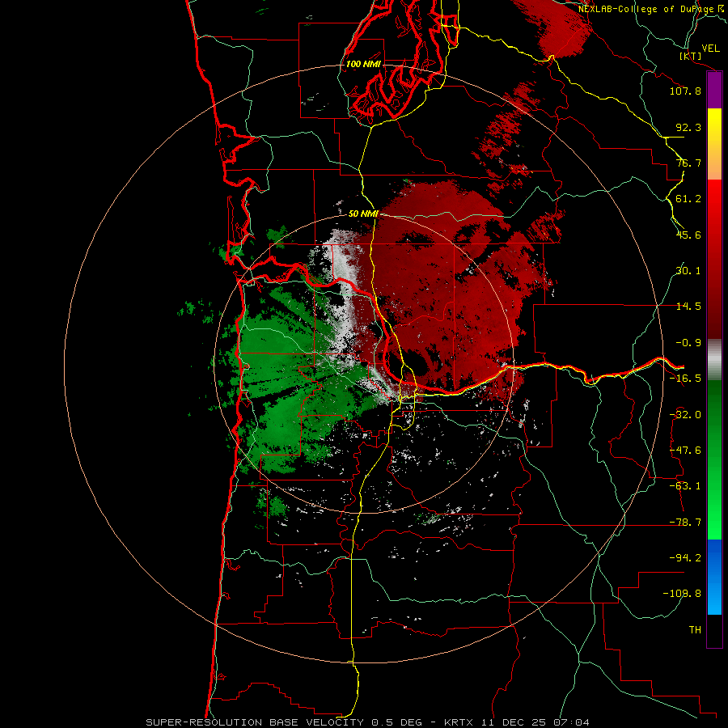This screenshot has width=728, height=728.
Task: Select the [KT] units label
Action: pyautogui.click(x=691, y=56)
